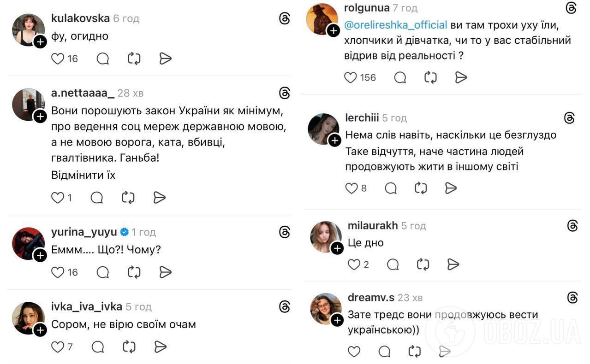
Task: Open the reply icon under a.nettaaaa_'s comment
Action: (97, 197)
